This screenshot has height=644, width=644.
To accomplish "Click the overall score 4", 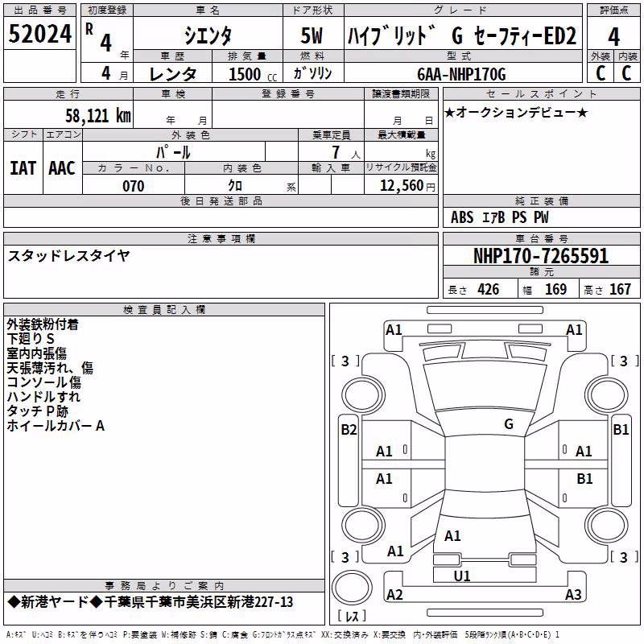I will (x=613, y=37).
